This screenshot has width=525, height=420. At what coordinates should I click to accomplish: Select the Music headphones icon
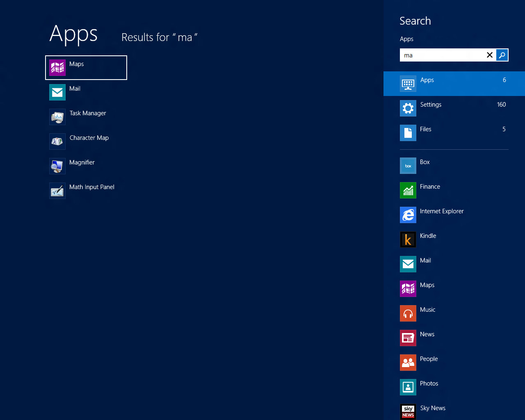pos(408,313)
